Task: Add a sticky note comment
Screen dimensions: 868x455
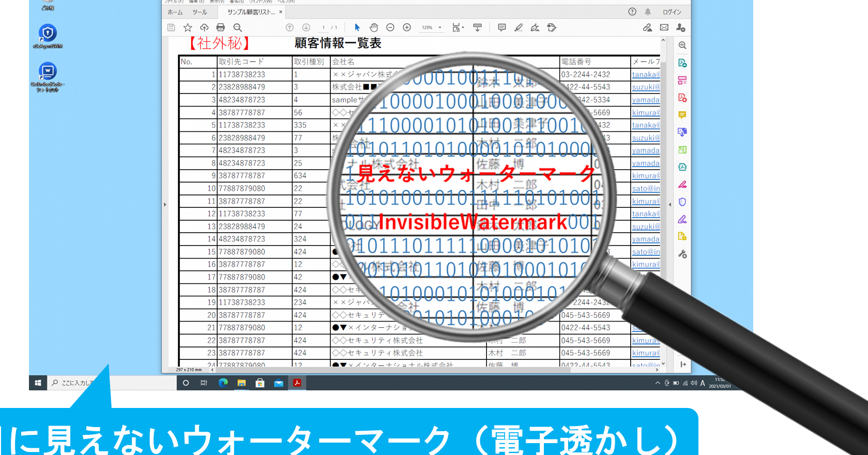Action: (x=501, y=27)
